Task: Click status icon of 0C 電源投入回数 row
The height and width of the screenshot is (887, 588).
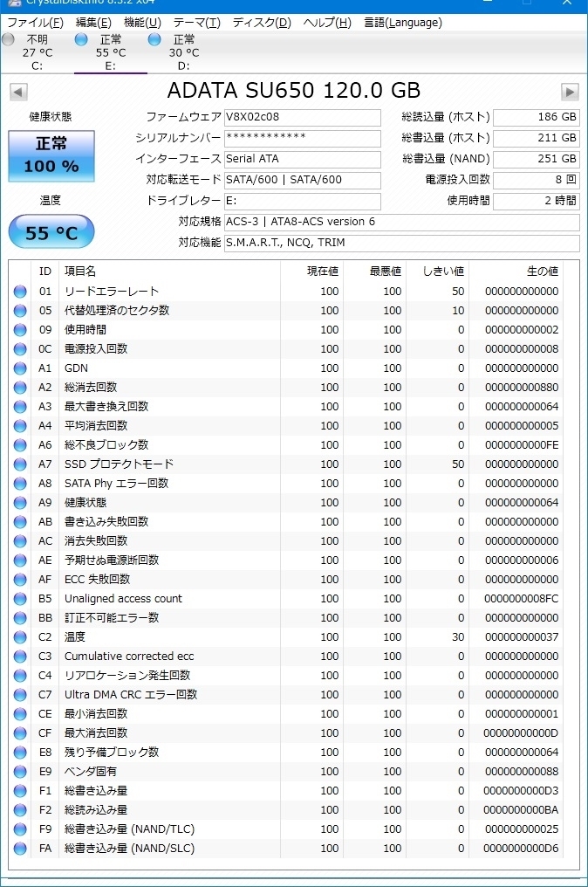Action: tap(20, 349)
